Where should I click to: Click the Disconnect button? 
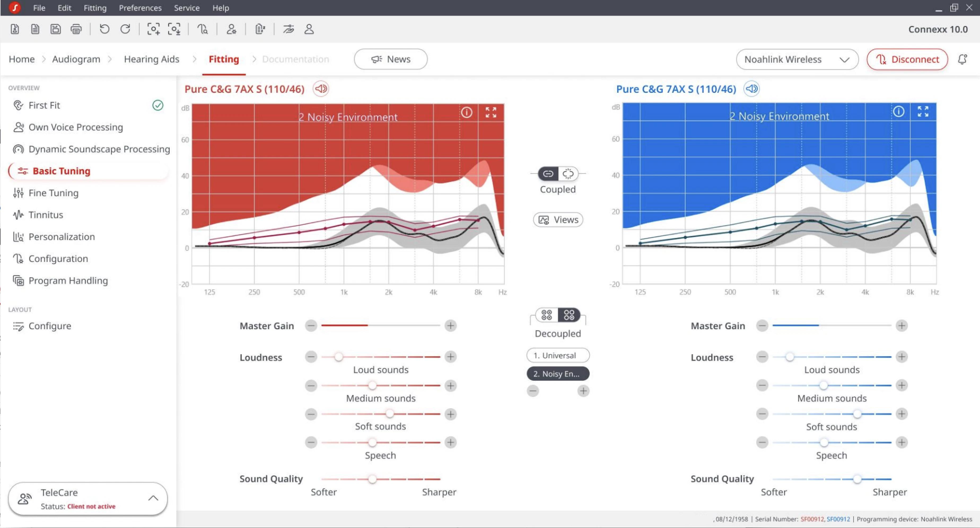907,59
